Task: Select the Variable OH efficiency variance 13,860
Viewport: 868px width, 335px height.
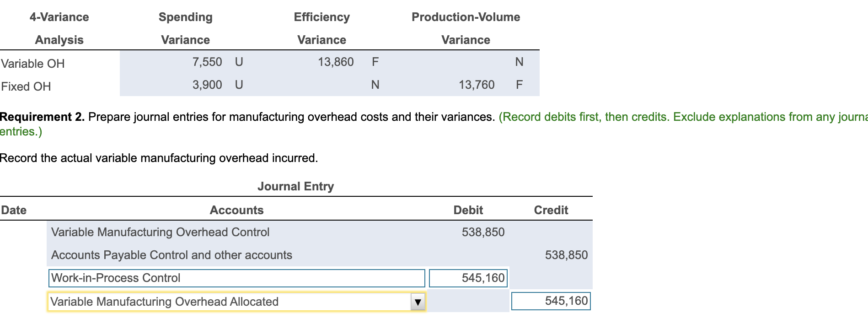Action: (x=336, y=62)
